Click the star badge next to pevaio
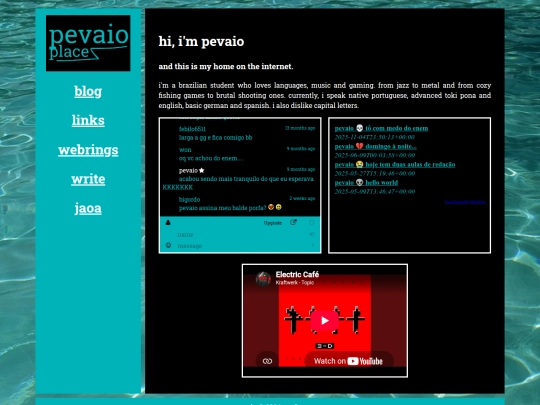The width and height of the screenshot is (540, 405). coord(202,170)
